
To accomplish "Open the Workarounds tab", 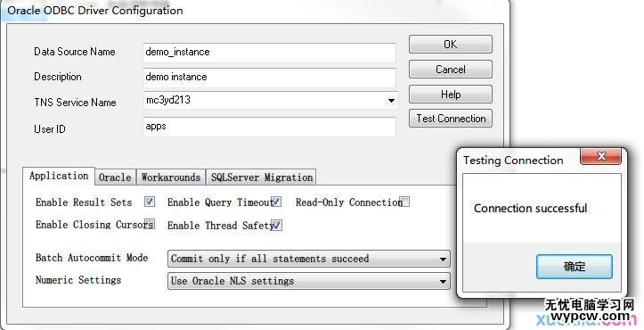I will [x=171, y=177].
